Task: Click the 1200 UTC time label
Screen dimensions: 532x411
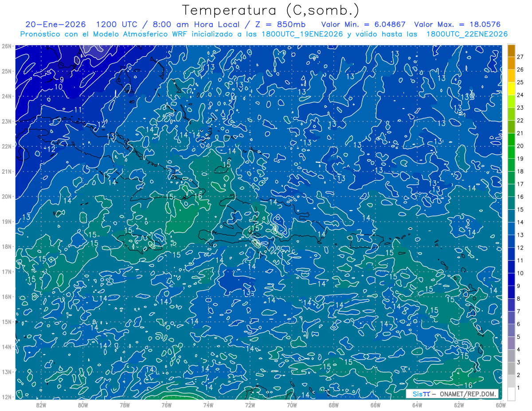Action: pos(117,24)
